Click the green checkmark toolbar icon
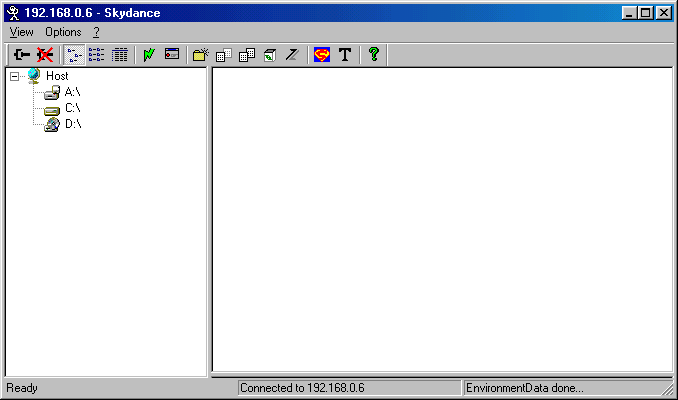Screen dimensions: 678x400 click(149, 55)
